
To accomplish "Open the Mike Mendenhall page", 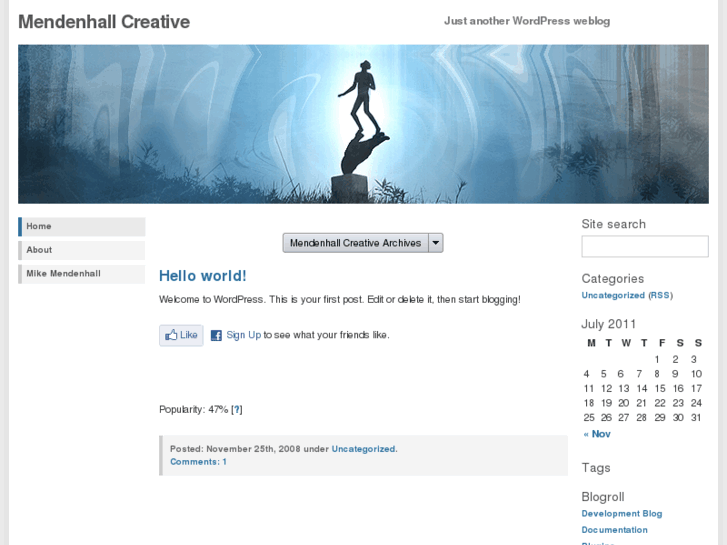I will pos(82,274).
